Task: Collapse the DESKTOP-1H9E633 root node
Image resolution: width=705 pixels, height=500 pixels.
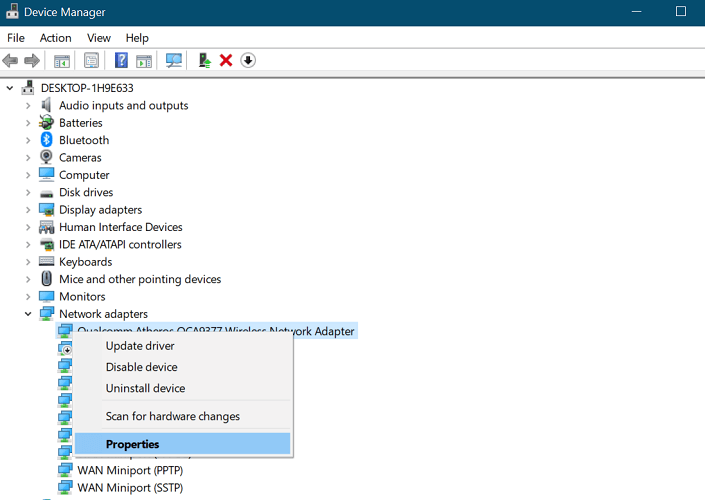Action: [10, 88]
